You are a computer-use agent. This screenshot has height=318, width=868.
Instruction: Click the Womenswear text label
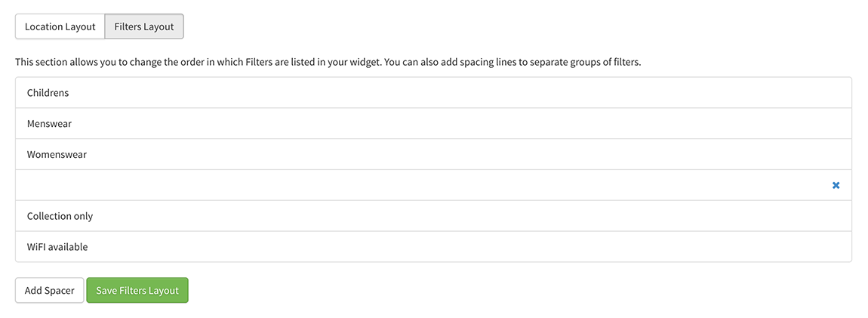pos(57,155)
